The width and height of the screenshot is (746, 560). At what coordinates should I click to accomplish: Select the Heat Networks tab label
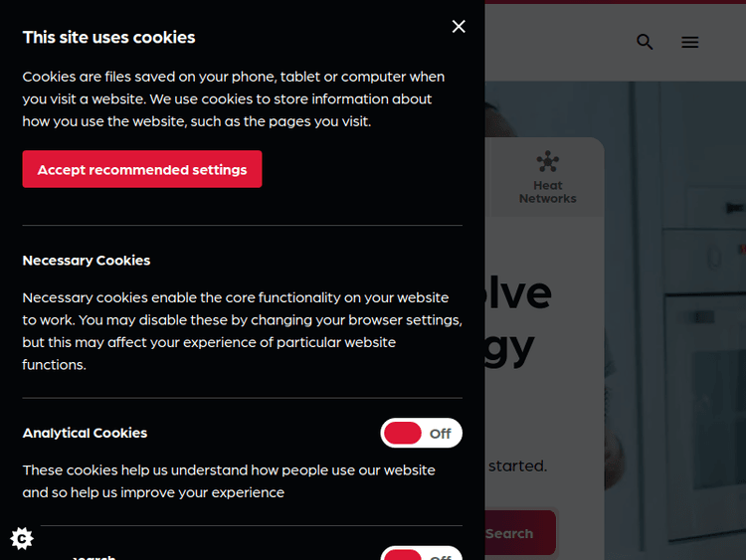[547, 192]
